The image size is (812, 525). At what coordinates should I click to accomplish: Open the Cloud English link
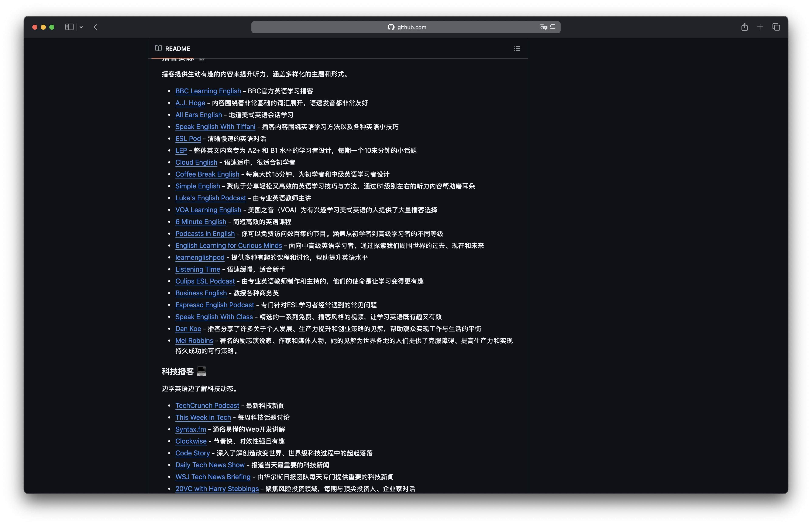tap(196, 162)
